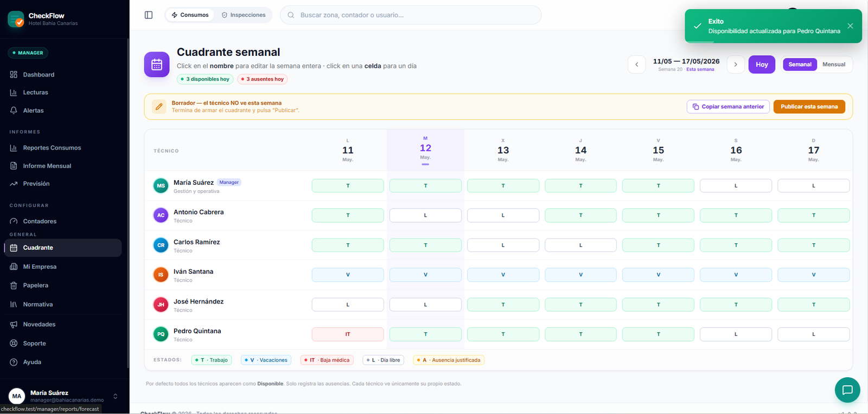The height and width of the screenshot is (414, 868).
Task: Click the name María Suárez in the grid
Action: [194, 183]
